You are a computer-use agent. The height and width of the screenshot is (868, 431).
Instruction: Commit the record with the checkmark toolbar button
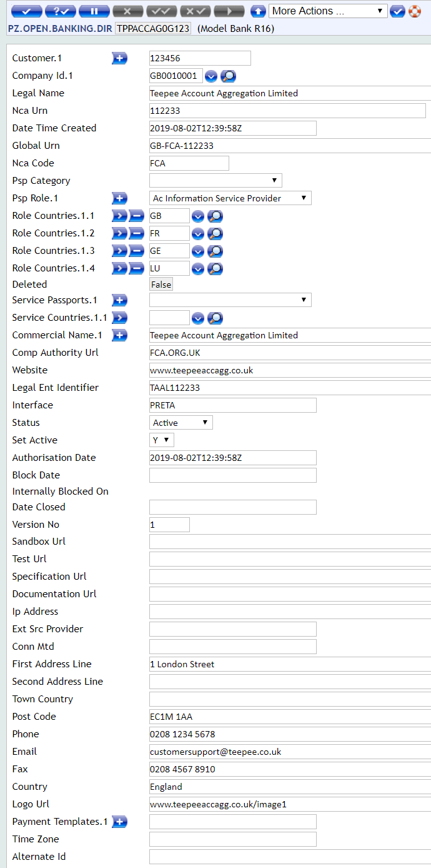click(x=27, y=11)
